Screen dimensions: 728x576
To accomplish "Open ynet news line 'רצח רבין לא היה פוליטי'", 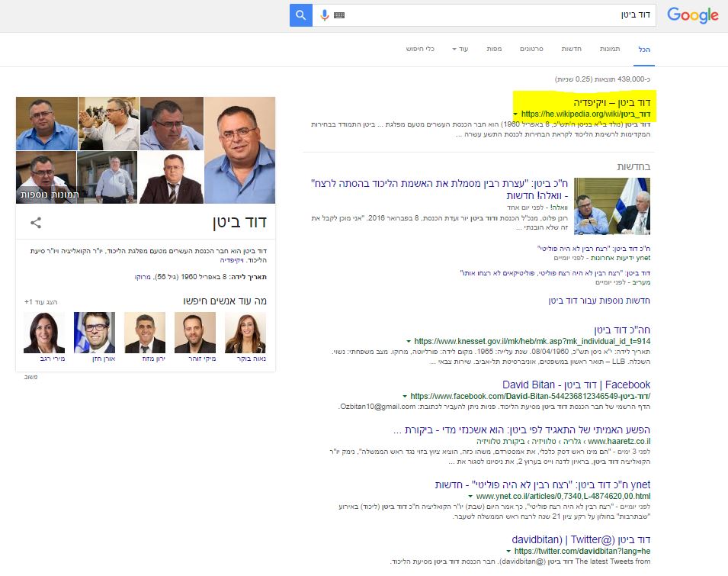I will coord(594,249).
